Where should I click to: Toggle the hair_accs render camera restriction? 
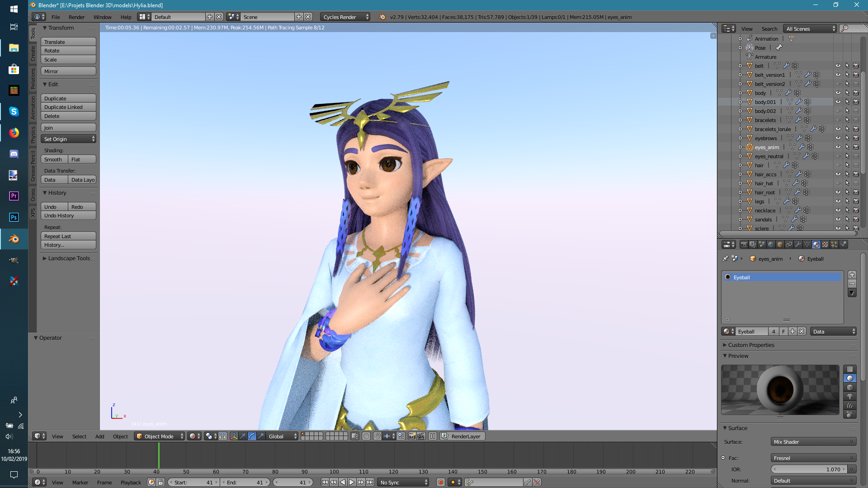tap(856, 174)
